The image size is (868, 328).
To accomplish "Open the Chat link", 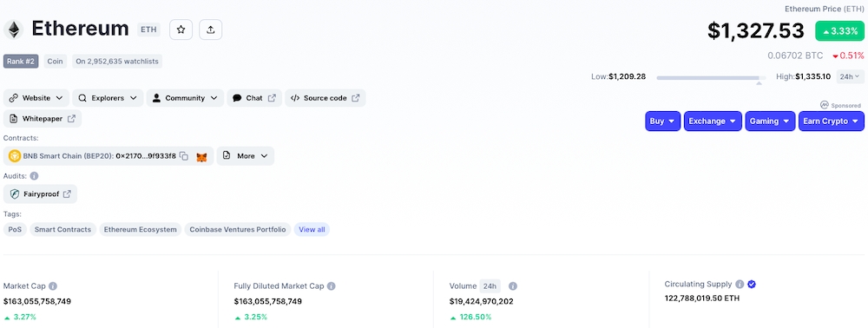I will click(254, 98).
